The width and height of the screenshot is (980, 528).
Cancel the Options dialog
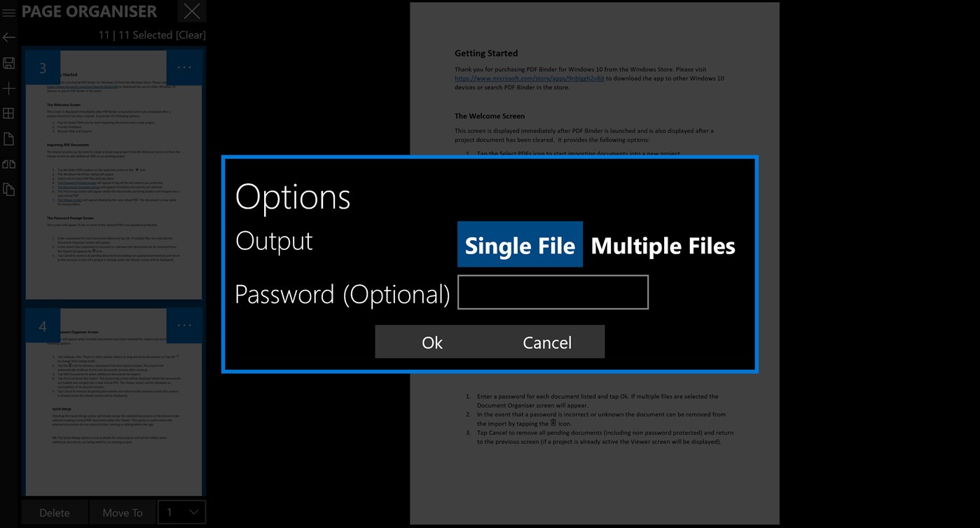tap(547, 342)
